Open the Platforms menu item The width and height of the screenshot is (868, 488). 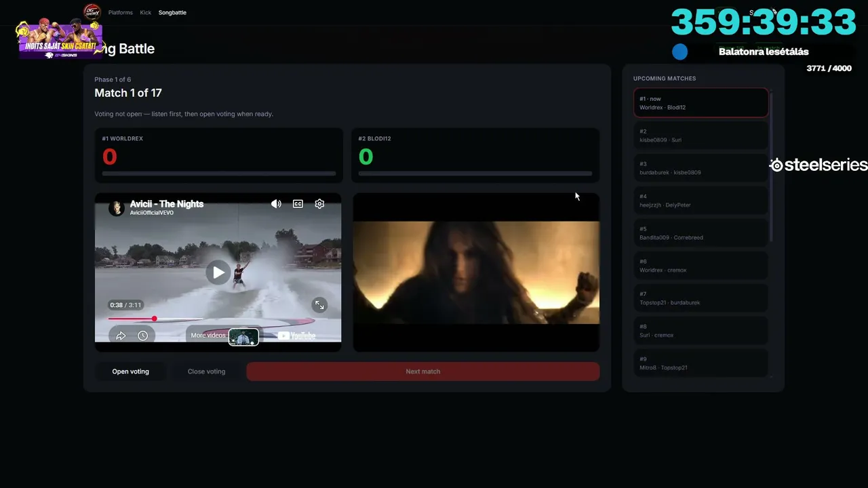(121, 13)
